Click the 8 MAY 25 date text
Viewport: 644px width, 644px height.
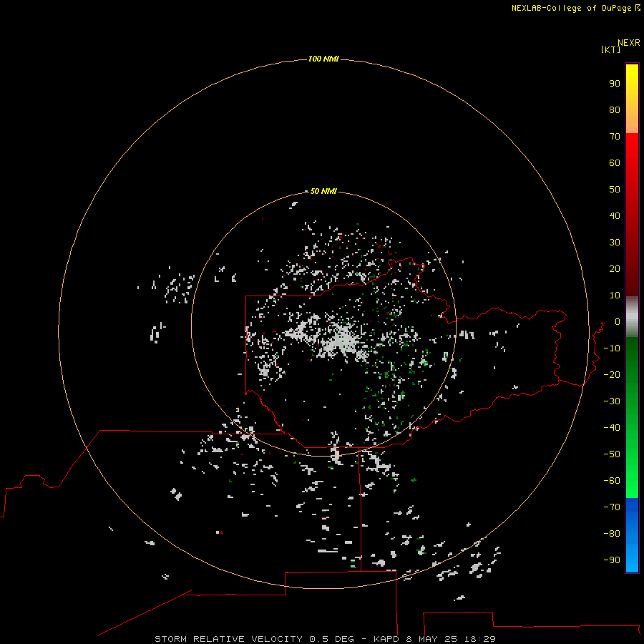point(431,639)
